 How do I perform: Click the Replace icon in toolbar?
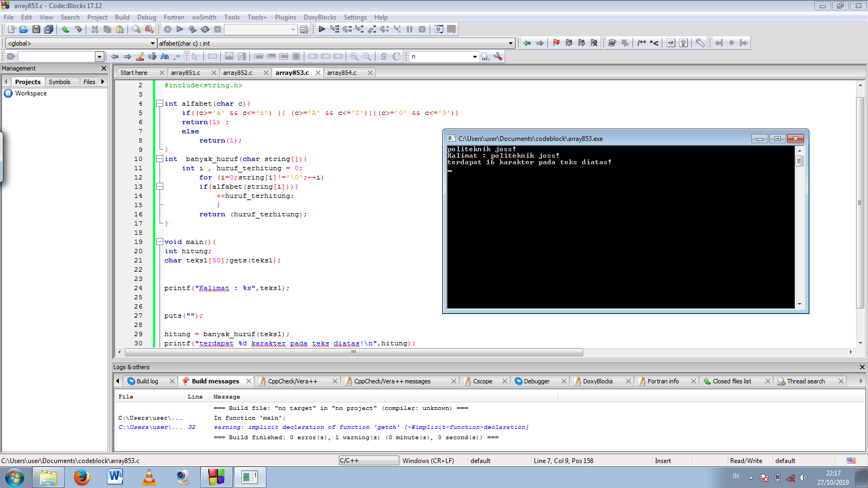tap(149, 29)
